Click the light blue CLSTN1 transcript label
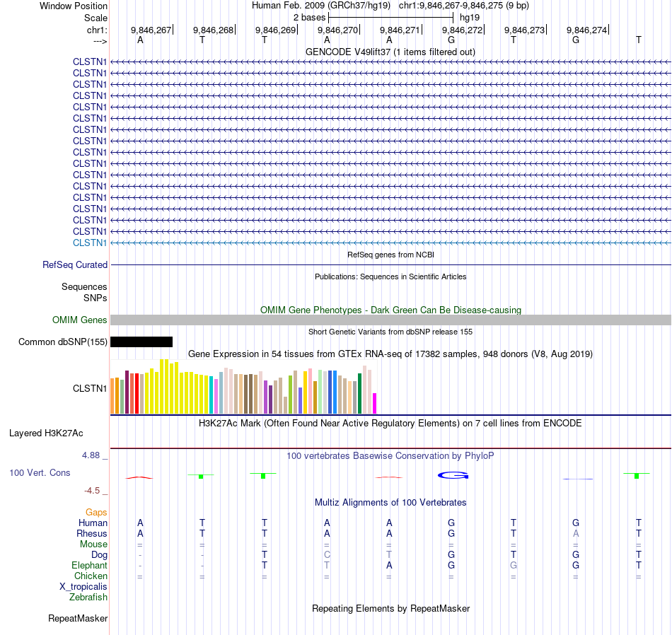This screenshot has width=672, height=635. coord(90,243)
